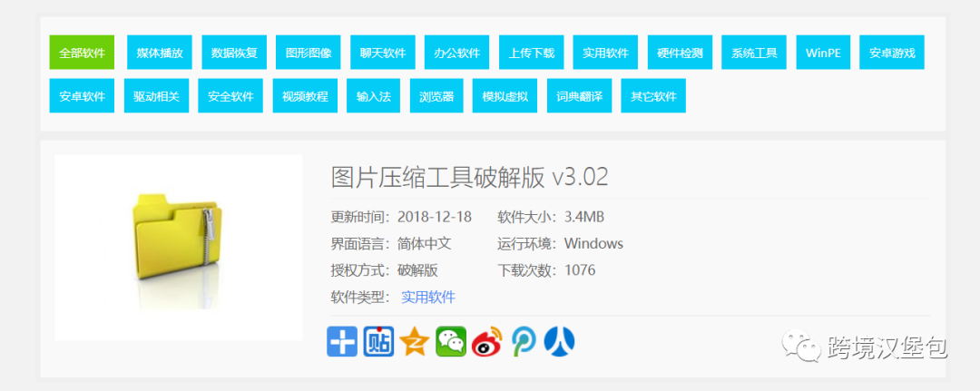Share to Qzone star icon
The image size is (980, 391).
pos(415,342)
